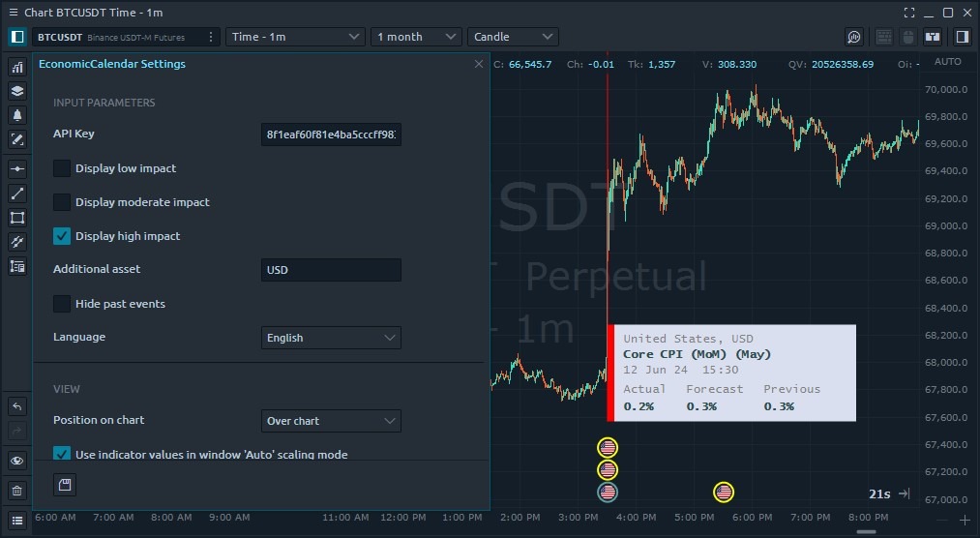Open the Time - 1m timeframe dropdown
The height and width of the screenshot is (538, 980).
coord(295,37)
